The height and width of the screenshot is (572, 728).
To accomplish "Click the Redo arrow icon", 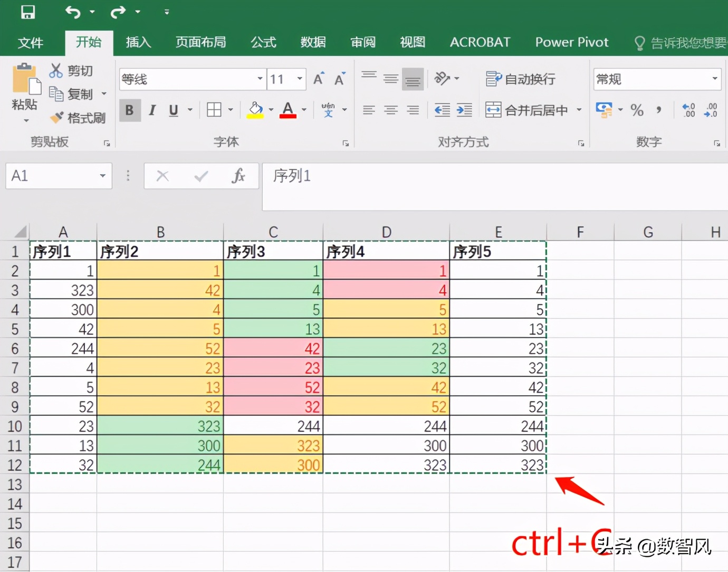I will click(x=118, y=11).
